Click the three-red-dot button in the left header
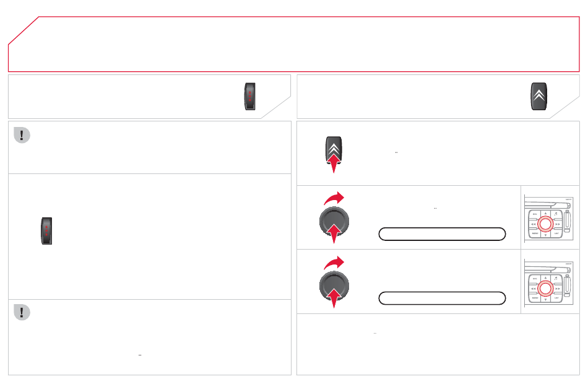This screenshot has height=384, width=588. (x=250, y=97)
